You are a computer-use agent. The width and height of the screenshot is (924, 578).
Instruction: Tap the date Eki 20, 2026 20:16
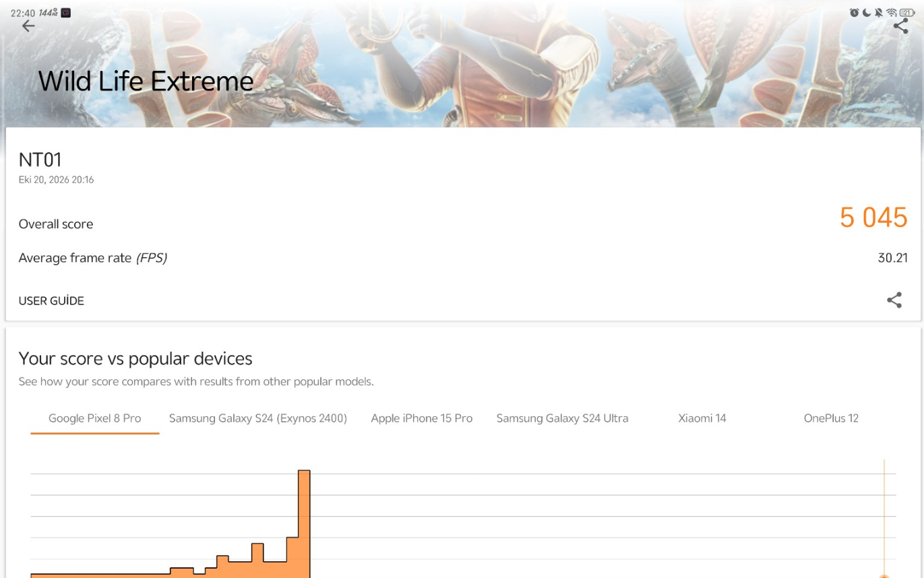[x=56, y=180]
